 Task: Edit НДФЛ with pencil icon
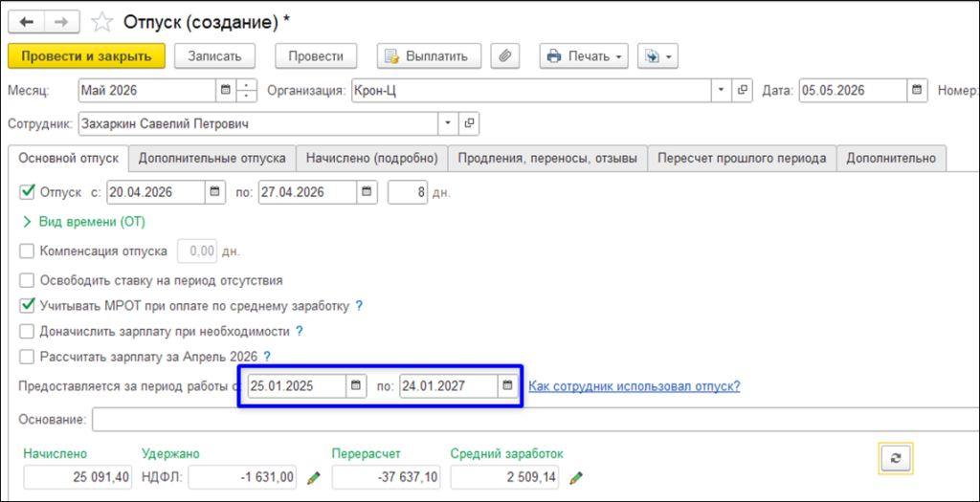coord(314,478)
